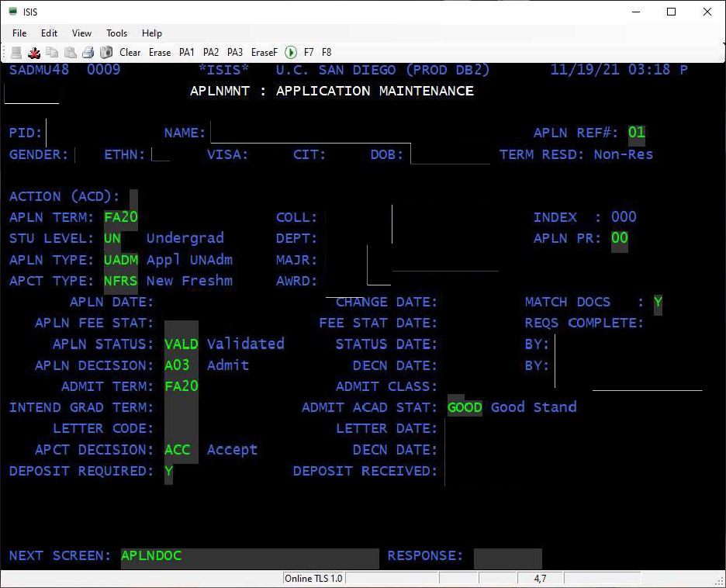Click the F8 toolbar button
This screenshot has width=726, height=588.
coord(327,52)
